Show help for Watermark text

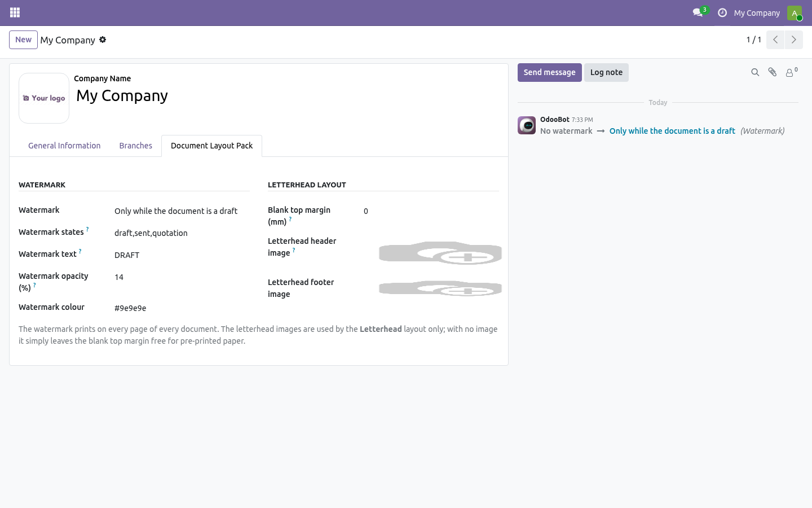(80, 251)
